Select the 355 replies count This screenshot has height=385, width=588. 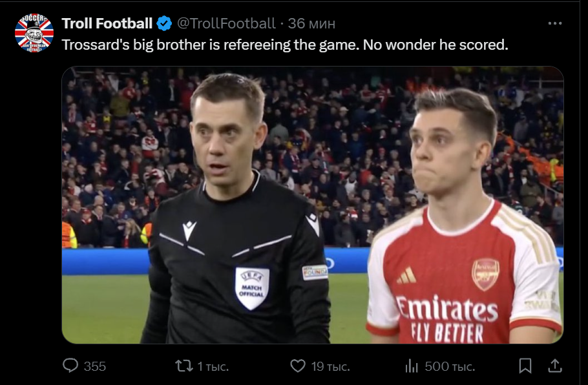pos(95,367)
